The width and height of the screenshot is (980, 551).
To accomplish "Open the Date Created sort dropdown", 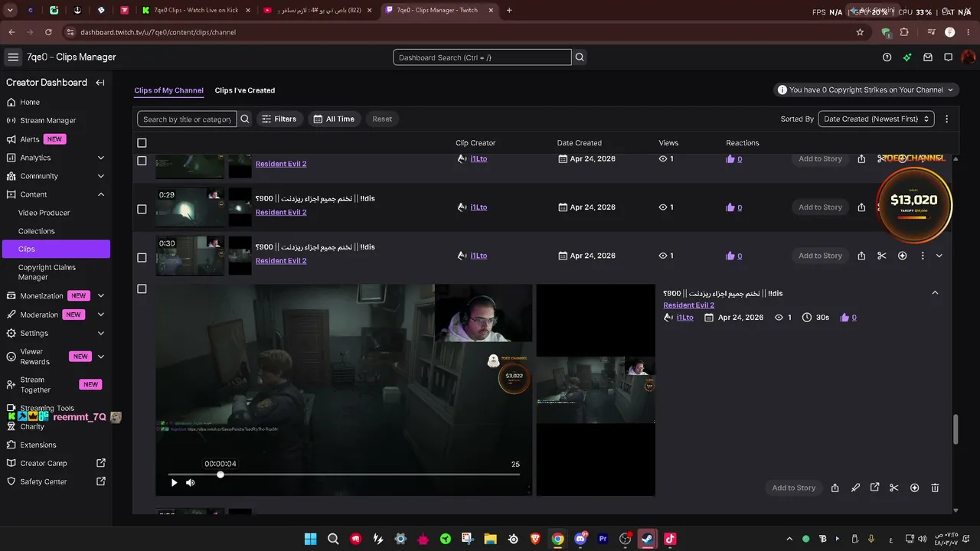I will pos(876,119).
